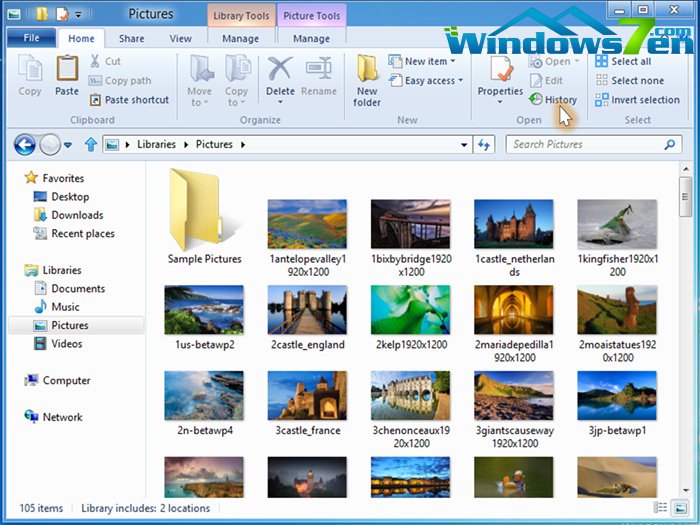Click the refresh button beside address bar
This screenshot has height=525, width=700.
point(485,145)
